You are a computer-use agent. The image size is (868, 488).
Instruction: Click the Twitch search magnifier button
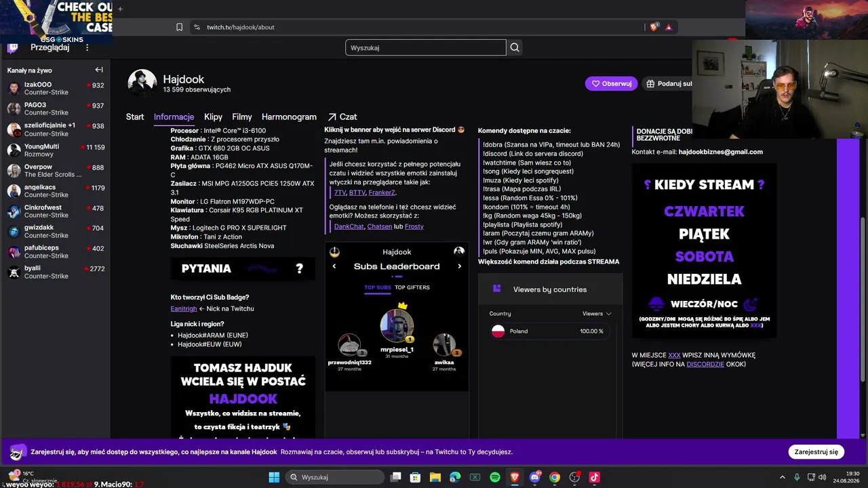point(515,47)
